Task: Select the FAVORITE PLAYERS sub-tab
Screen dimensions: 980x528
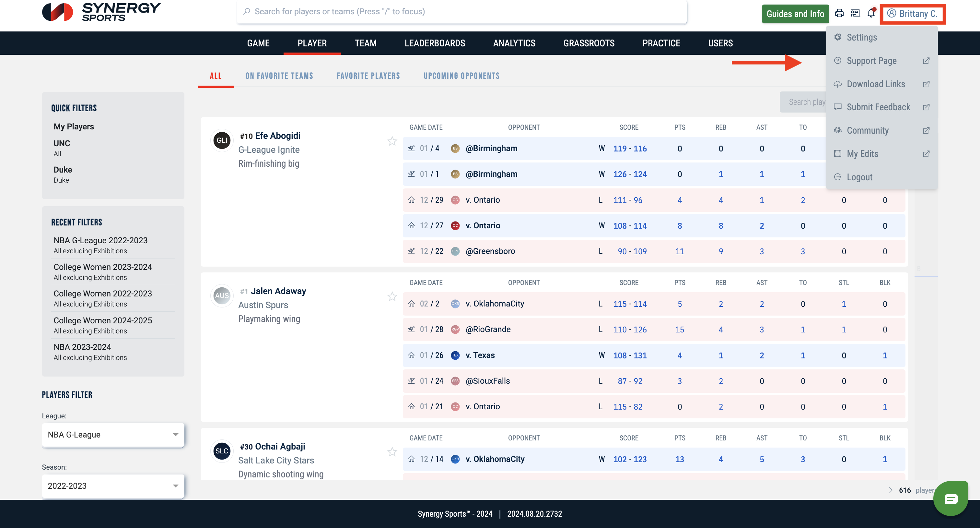Action: coord(368,76)
